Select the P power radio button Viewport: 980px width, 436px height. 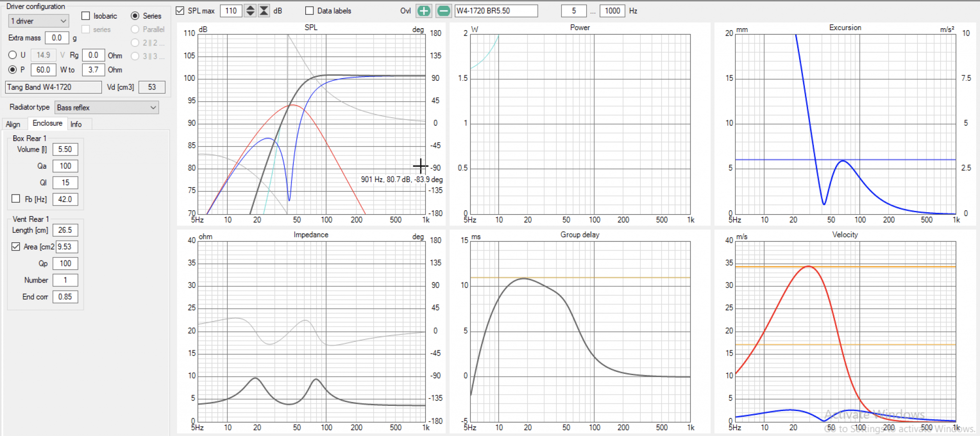coord(13,69)
